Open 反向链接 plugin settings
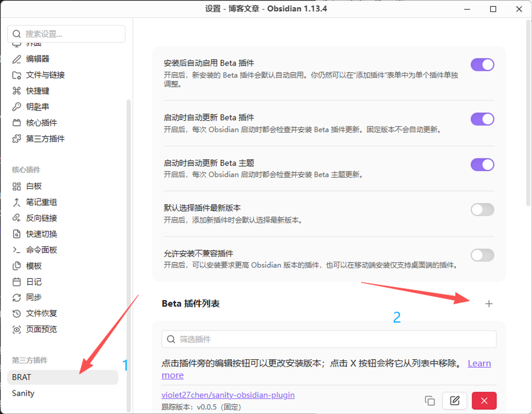Image resolution: width=532 pixels, height=414 pixels. click(x=63, y=218)
